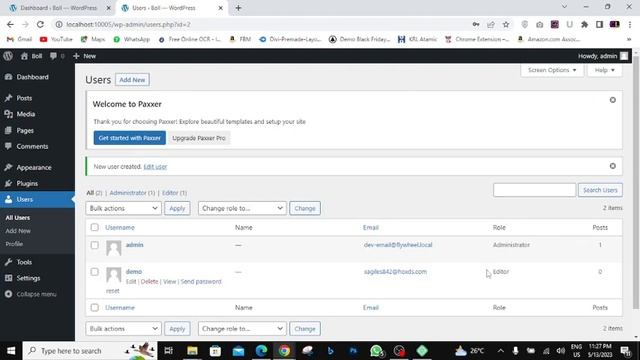Select all users with footer checkbox

click(94, 307)
